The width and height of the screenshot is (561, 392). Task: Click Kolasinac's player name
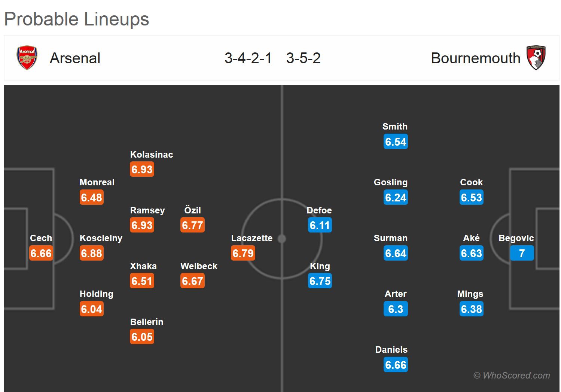152,155
